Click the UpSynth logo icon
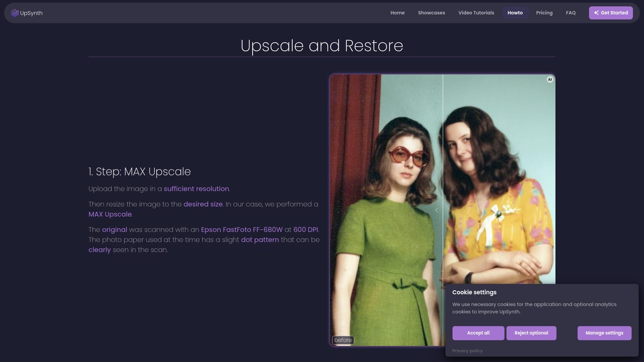The height and width of the screenshot is (362, 644). click(x=15, y=13)
